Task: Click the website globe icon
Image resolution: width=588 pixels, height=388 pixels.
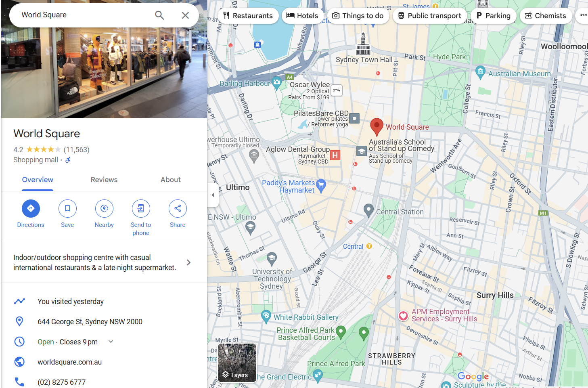Action: click(x=19, y=362)
